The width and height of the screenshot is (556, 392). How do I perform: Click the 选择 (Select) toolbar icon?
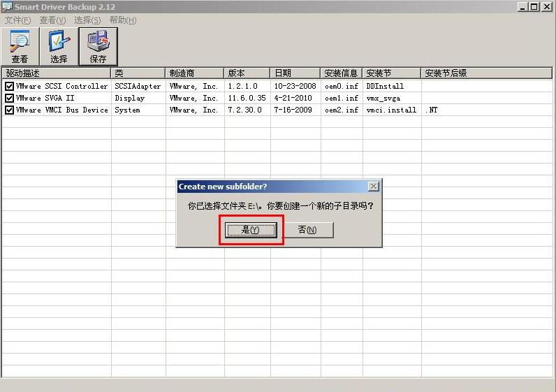pos(59,47)
